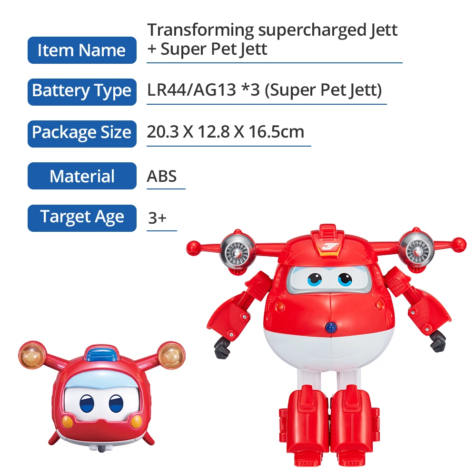Select the Package Size label badge
Screen dimensions: 476x476
coord(82,134)
